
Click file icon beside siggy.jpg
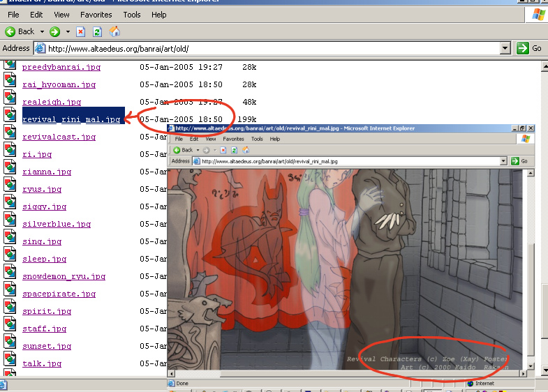pos(10,202)
